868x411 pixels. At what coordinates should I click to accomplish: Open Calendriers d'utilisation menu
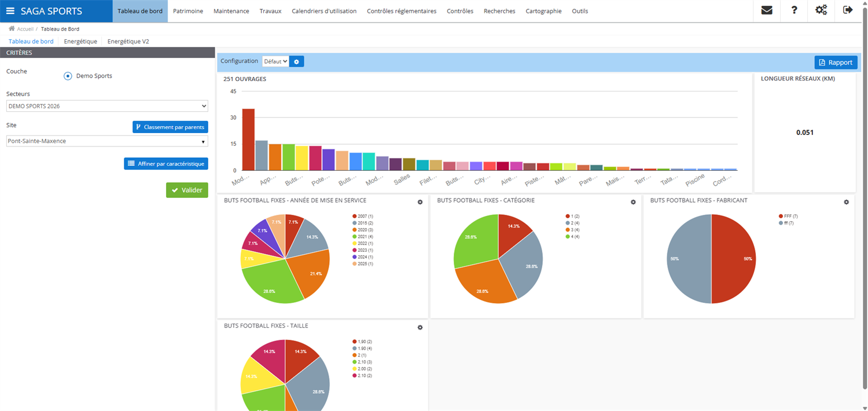coord(324,11)
